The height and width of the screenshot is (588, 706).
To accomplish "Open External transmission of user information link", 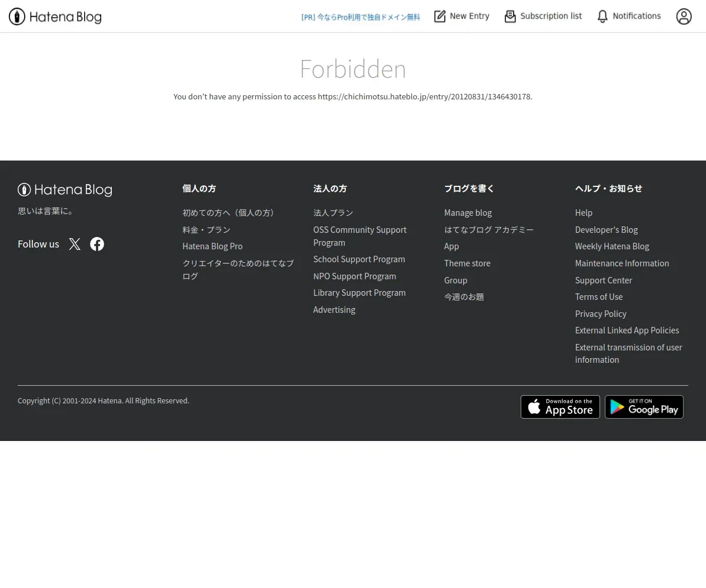I will [x=628, y=353].
